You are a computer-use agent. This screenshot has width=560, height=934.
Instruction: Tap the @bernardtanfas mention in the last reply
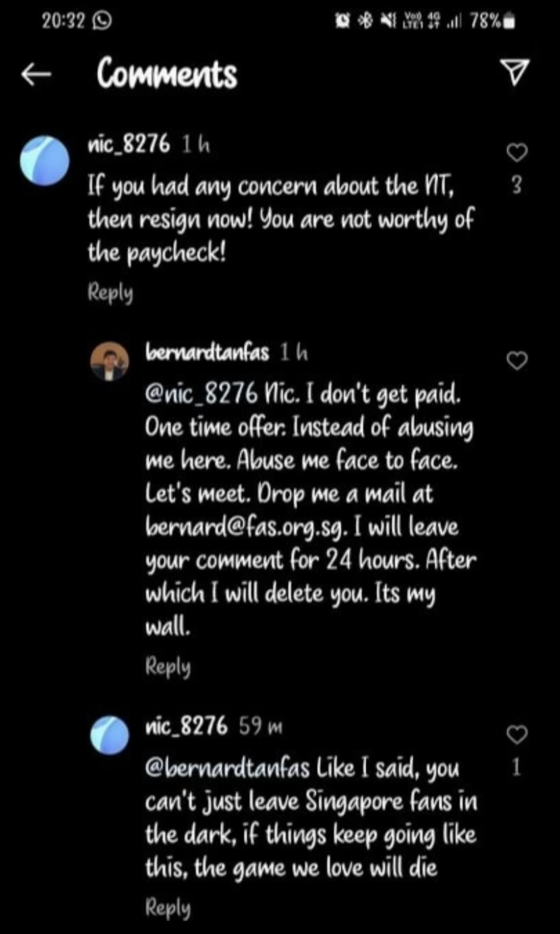pos(227,768)
